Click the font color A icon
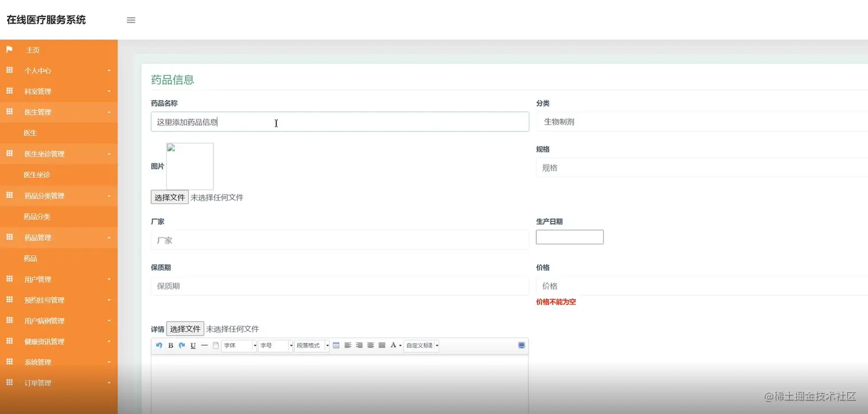The width and height of the screenshot is (868, 414). pos(393,345)
